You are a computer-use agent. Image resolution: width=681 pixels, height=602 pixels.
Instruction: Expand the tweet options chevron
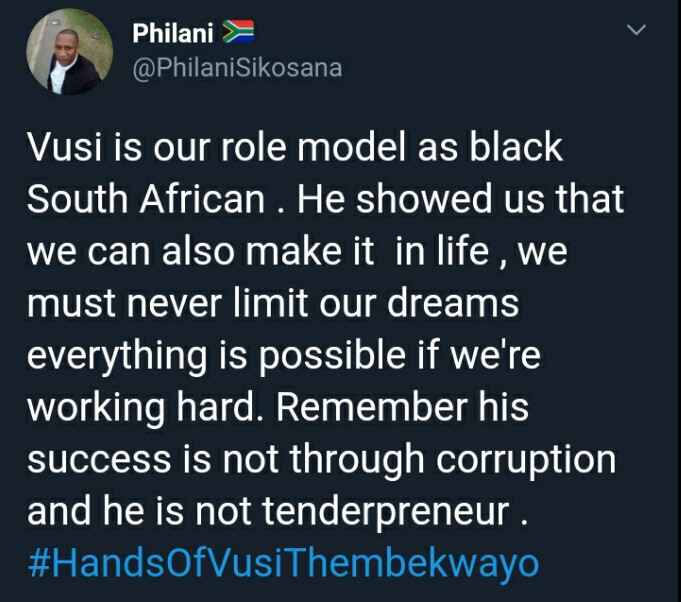pyautogui.click(x=637, y=30)
